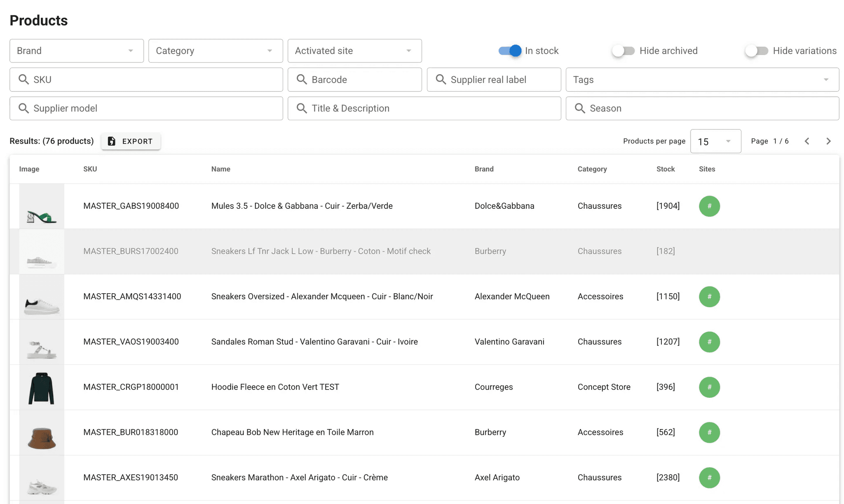Go to the previous page of products

point(807,141)
